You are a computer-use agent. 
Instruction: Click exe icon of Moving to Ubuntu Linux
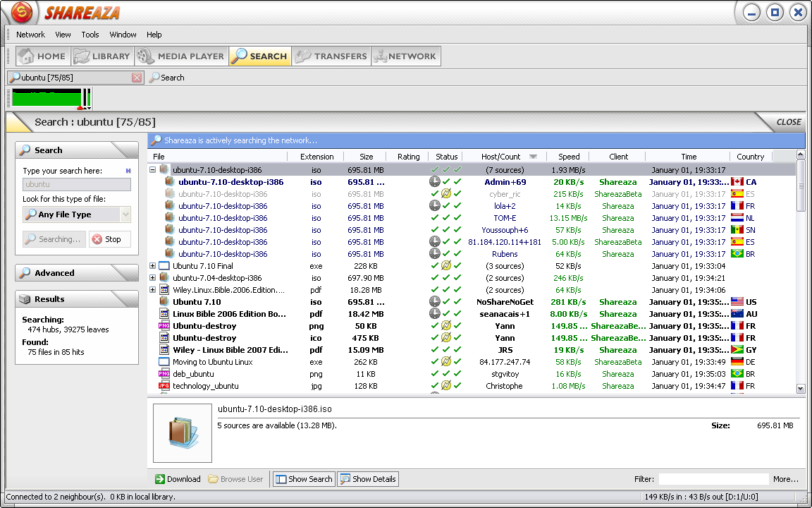pos(164,362)
